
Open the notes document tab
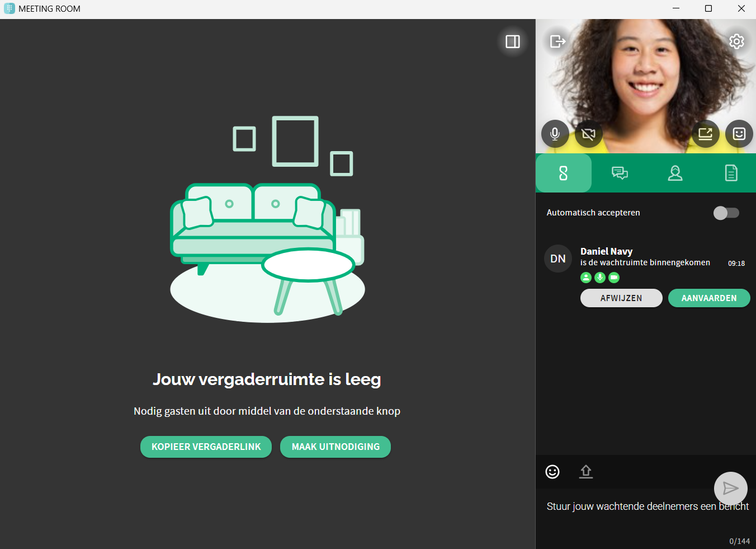pyautogui.click(x=731, y=173)
